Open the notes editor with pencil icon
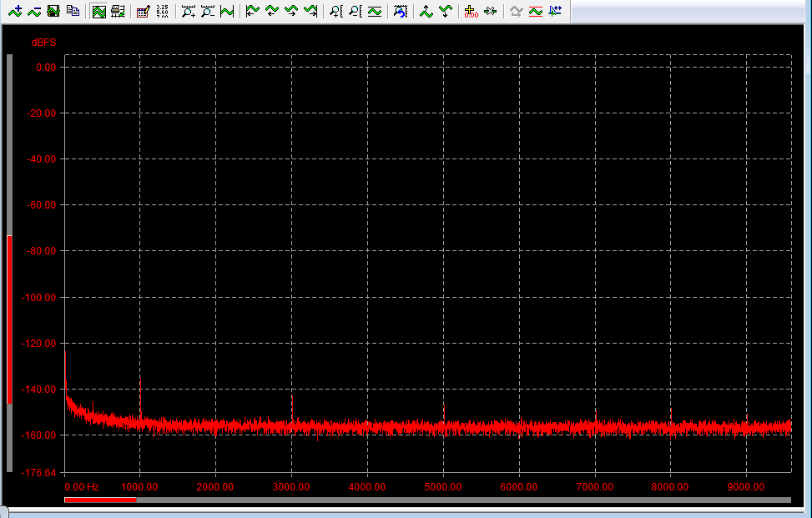The image size is (812, 518). click(143, 11)
